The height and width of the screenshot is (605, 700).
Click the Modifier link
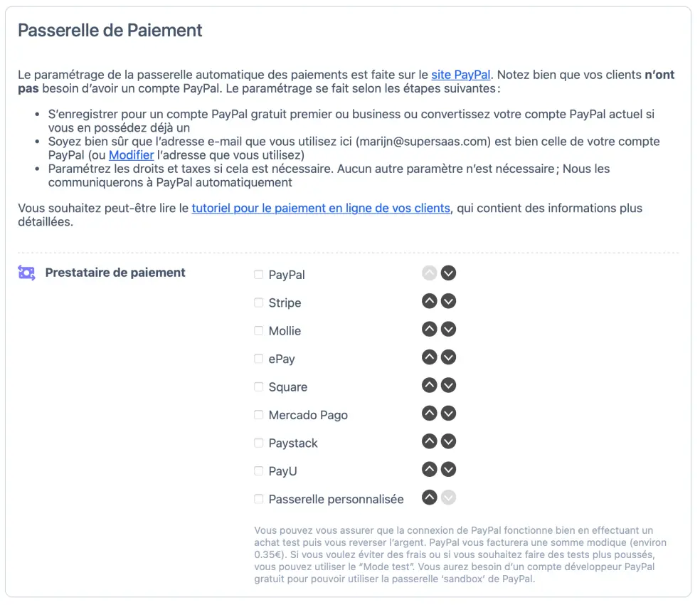point(131,154)
